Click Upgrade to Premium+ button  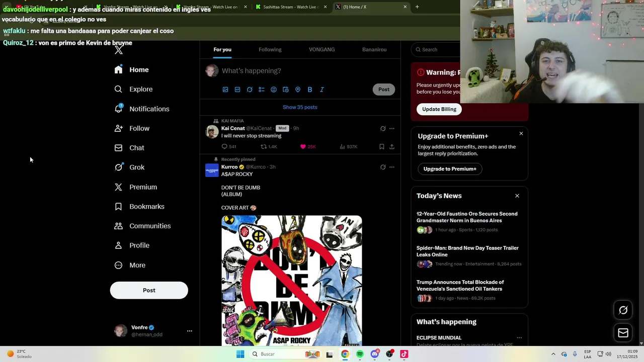(450, 169)
